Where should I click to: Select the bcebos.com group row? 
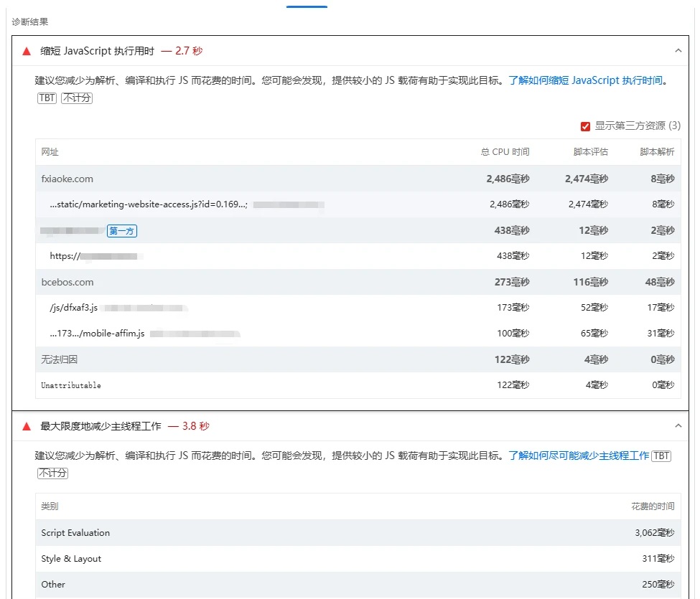click(x=67, y=283)
